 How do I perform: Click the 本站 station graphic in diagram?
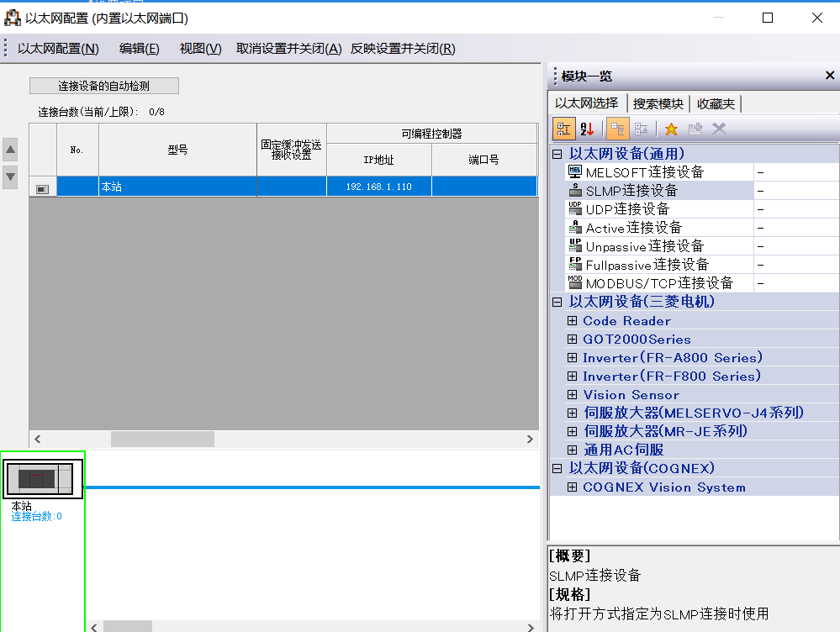tap(42, 478)
